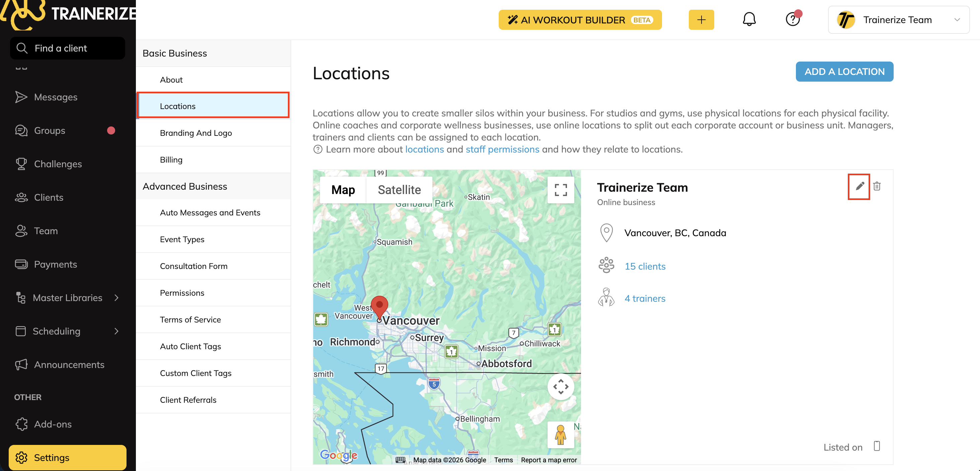The width and height of the screenshot is (980, 471).
Task: Select the Street View pegman on the map
Action: (560, 434)
